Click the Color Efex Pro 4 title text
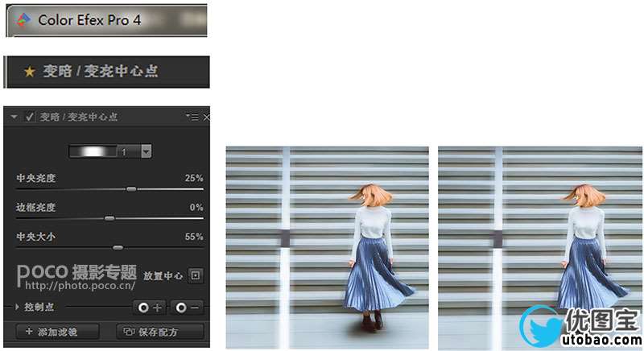The width and height of the screenshot is (644, 351). pos(89,20)
